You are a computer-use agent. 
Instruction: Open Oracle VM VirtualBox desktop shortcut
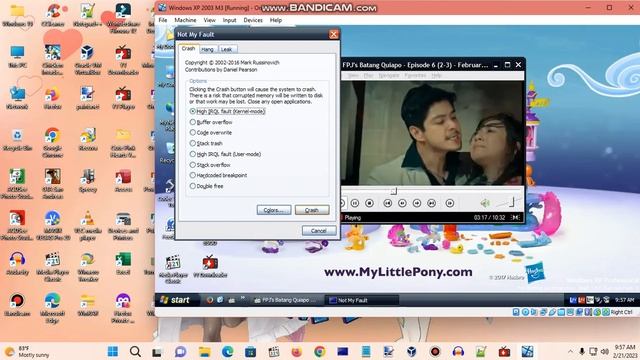[88, 60]
